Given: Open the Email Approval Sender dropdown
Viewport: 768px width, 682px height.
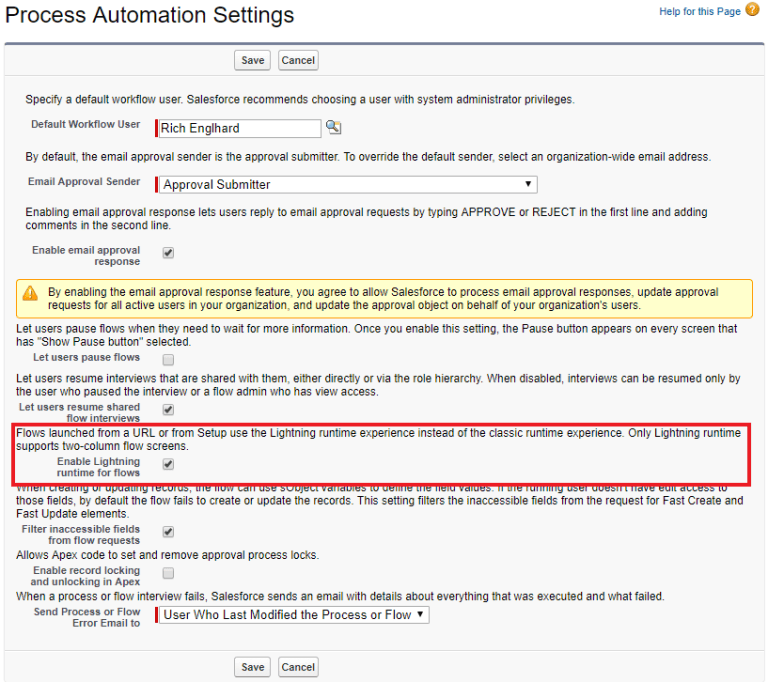Looking at the screenshot, I should tap(348, 185).
